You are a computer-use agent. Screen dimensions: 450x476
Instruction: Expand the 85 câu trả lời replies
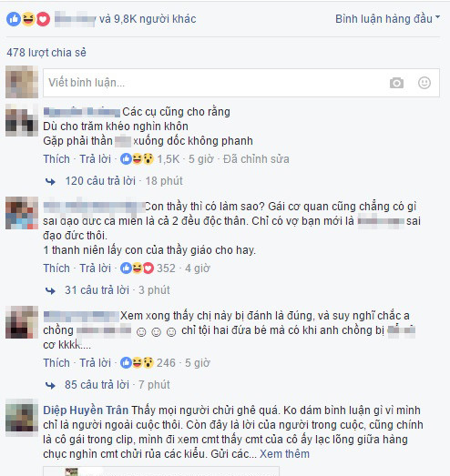97,385
